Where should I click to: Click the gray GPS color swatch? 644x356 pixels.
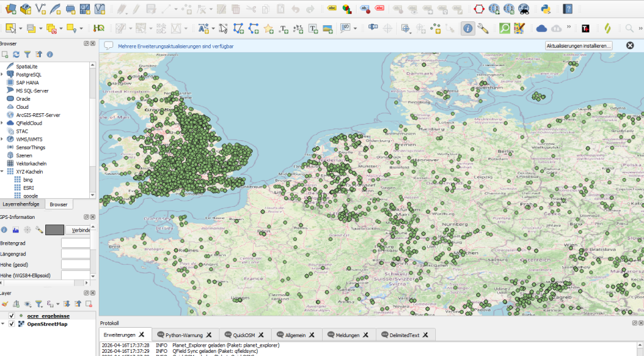pos(54,230)
